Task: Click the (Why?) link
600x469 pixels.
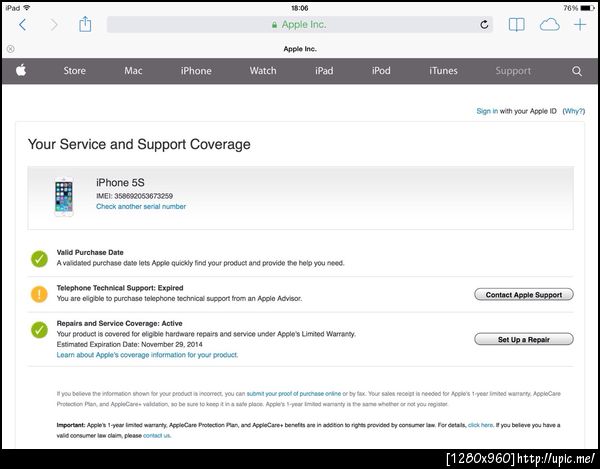Action: point(574,111)
